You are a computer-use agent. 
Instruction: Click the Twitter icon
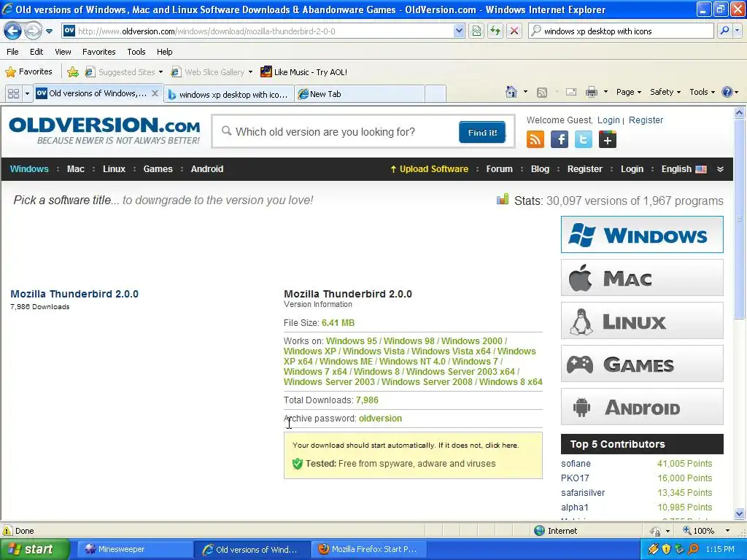[x=583, y=139]
